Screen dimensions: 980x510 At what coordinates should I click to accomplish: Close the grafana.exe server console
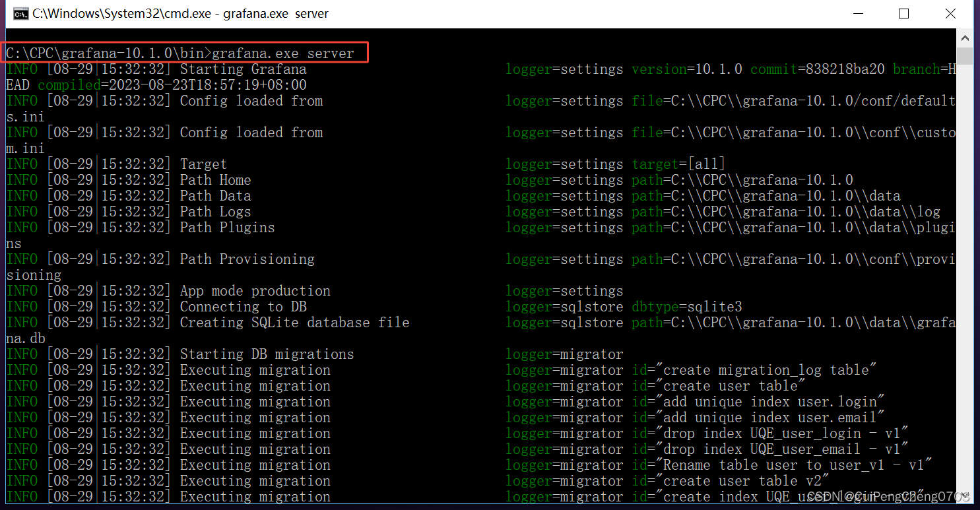[x=950, y=13]
